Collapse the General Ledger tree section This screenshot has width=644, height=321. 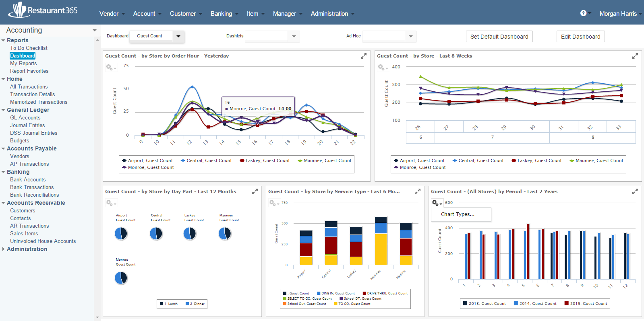pyautogui.click(x=3, y=110)
